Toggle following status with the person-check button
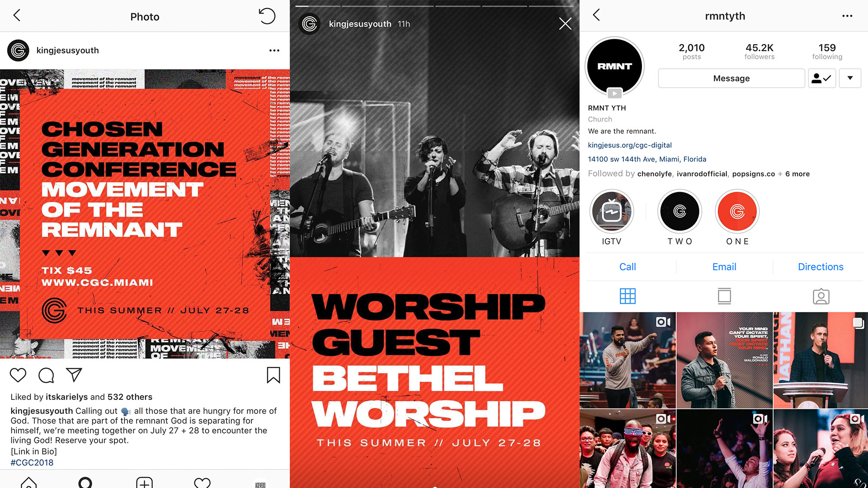The image size is (868, 488). tap(822, 78)
